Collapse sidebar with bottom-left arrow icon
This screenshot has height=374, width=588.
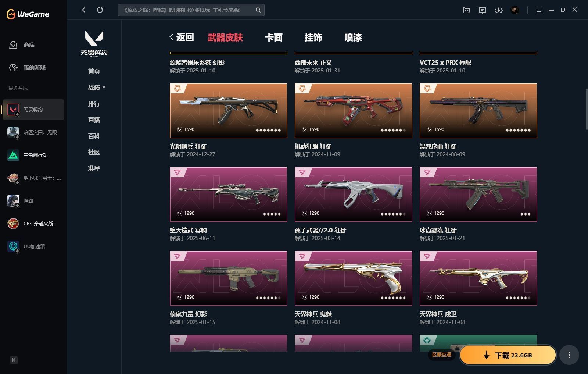tap(14, 360)
